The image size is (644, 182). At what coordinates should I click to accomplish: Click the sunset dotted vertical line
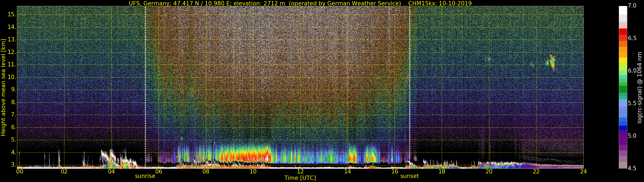410,86
